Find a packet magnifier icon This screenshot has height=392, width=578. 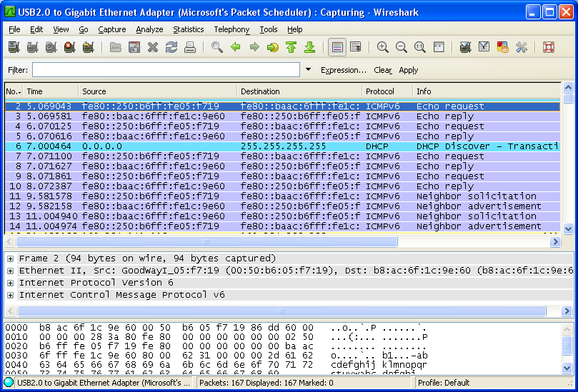pyautogui.click(x=217, y=47)
